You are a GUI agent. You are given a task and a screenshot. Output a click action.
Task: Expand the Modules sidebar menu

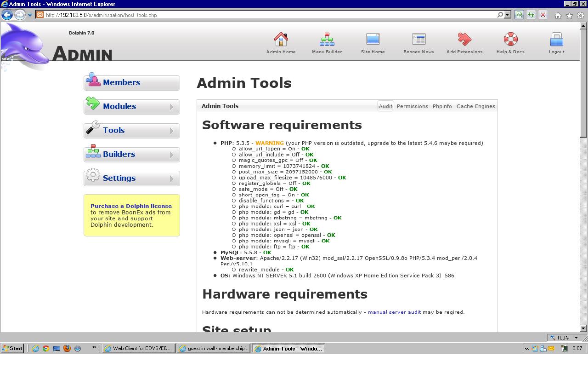(x=132, y=107)
